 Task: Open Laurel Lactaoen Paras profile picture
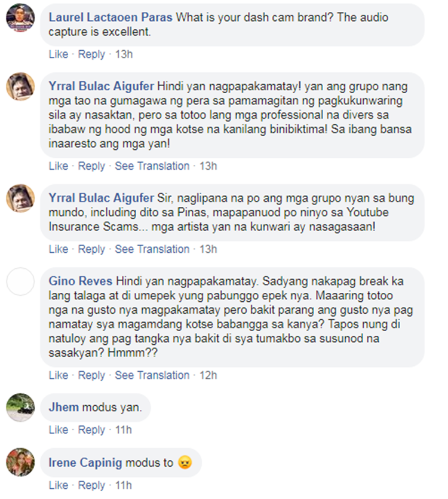[20, 18]
